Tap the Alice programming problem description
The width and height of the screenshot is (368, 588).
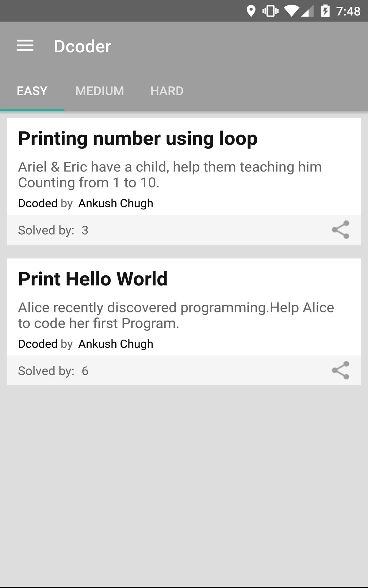coord(176,315)
